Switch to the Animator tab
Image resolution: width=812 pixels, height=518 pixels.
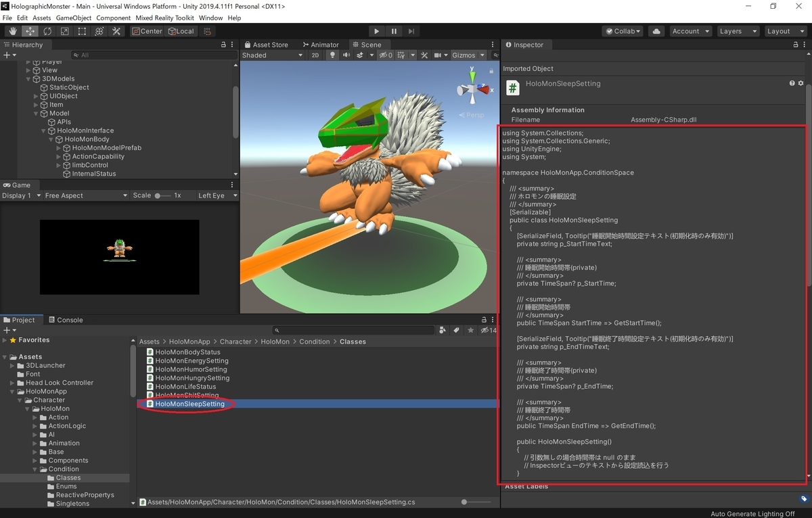click(x=320, y=45)
